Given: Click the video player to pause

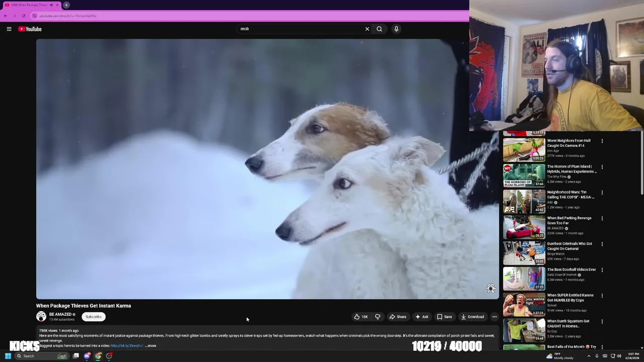Looking at the screenshot, I should tap(267, 169).
